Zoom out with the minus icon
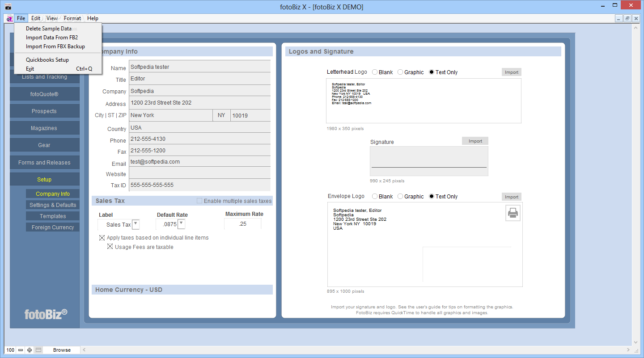 click(21, 350)
